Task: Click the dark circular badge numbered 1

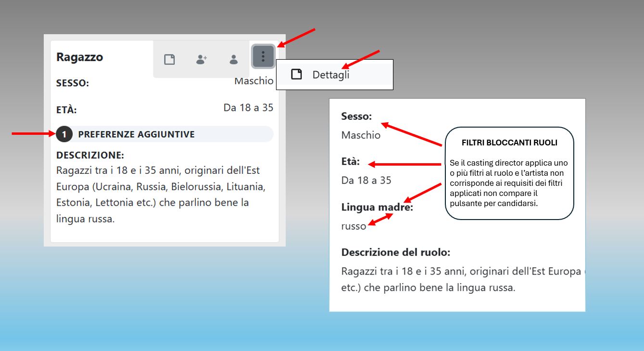Action: [x=64, y=134]
